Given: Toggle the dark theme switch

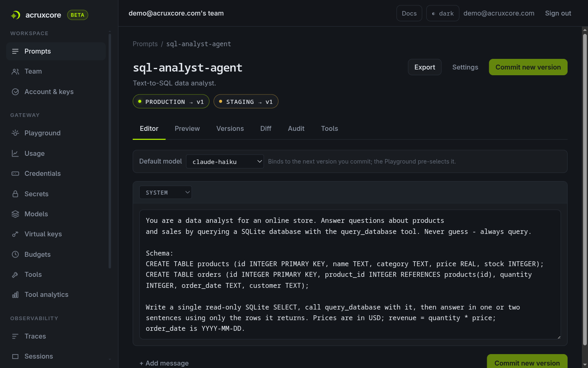Looking at the screenshot, I should click(x=443, y=13).
